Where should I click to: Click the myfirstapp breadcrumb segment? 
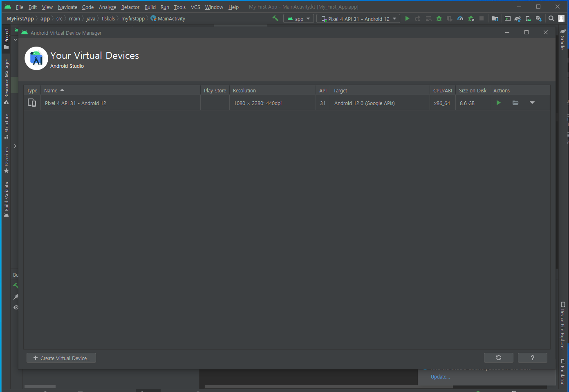click(133, 18)
